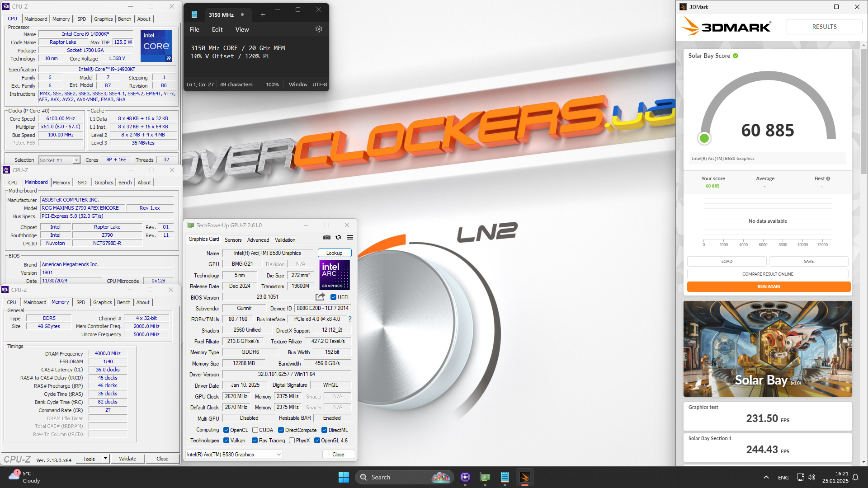Click COMPARE RESULT ONLINE button
This screenshot has width=868, height=488.
click(768, 274)
